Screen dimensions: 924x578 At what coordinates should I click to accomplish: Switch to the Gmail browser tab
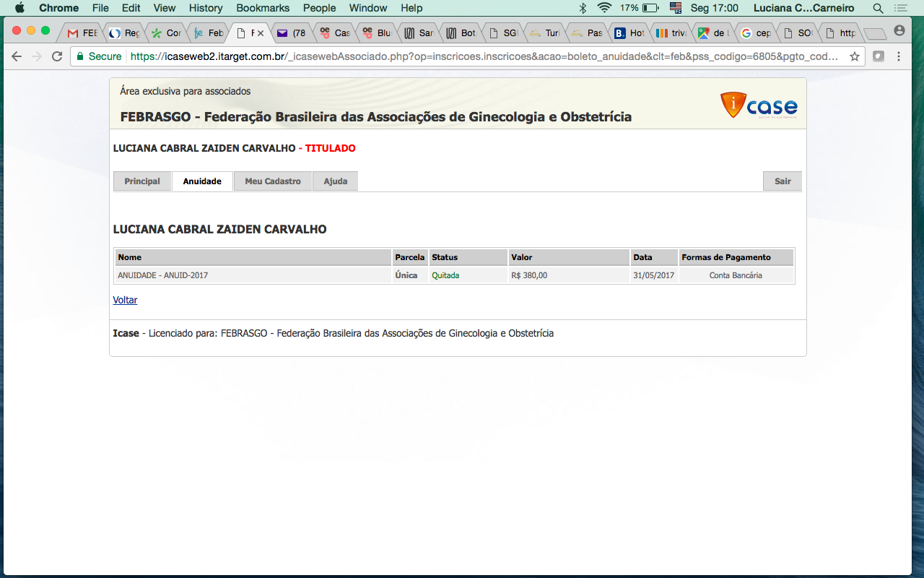click(82, 33)
